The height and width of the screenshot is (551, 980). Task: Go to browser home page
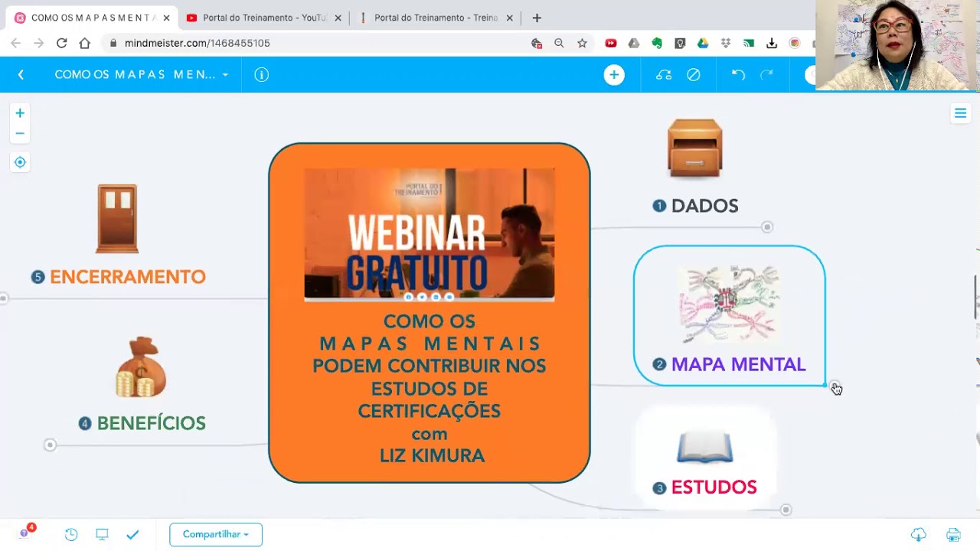point(85,43)
